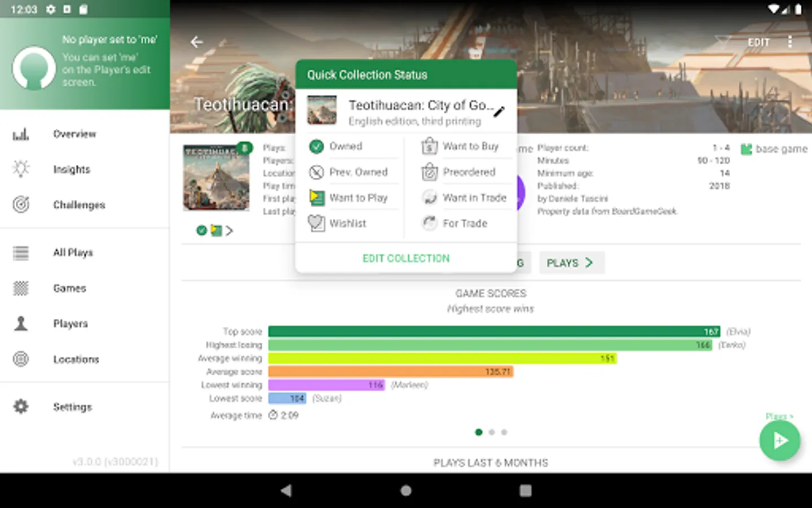812x508 pixels.
Task: Tap the player avatar in the drawer header
Action: coord(34,68)
